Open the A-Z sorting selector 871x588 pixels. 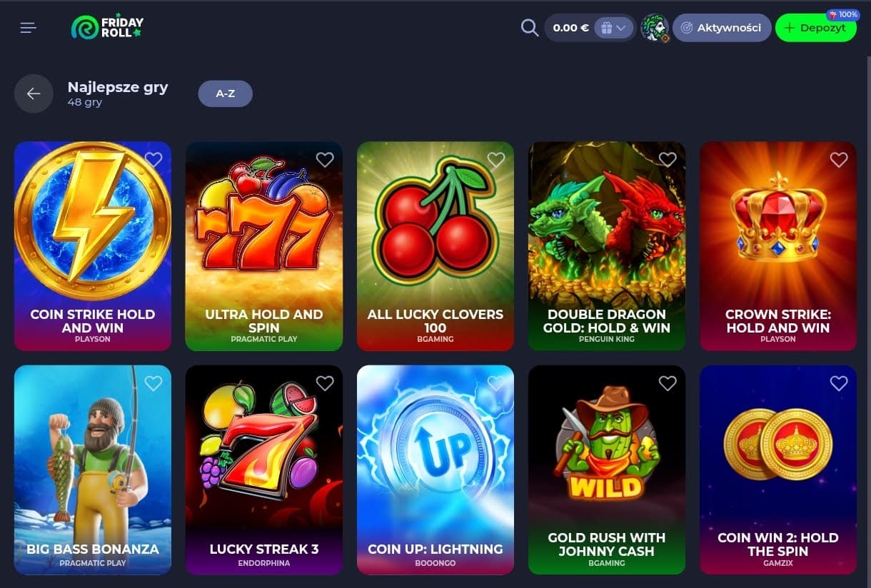[225, 93]
